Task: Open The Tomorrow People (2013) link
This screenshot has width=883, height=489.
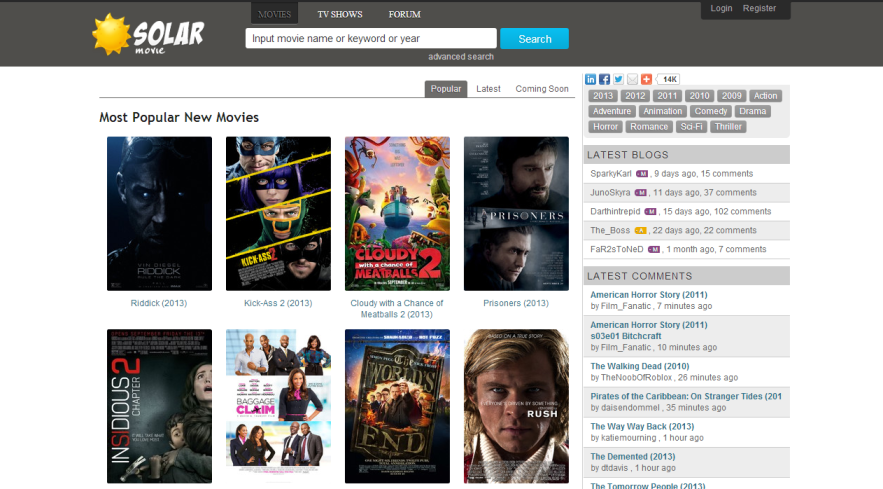Action: [x=648, y=485]
